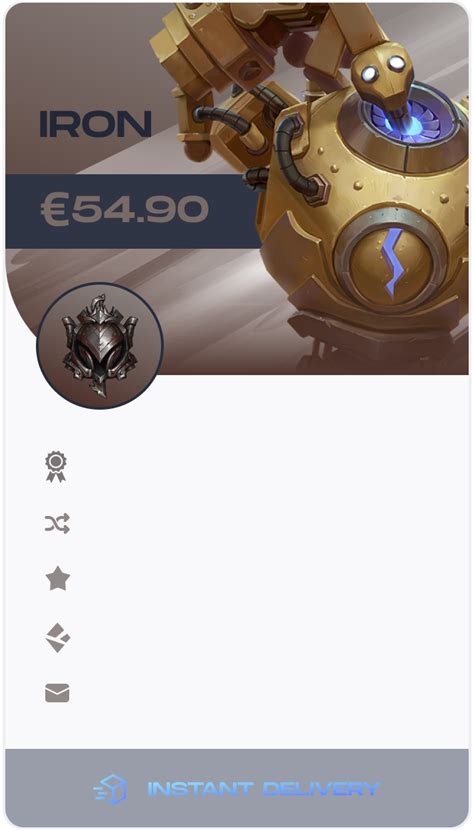
Task: Click the INSTANT DELIVERY label
Action: 263,789
